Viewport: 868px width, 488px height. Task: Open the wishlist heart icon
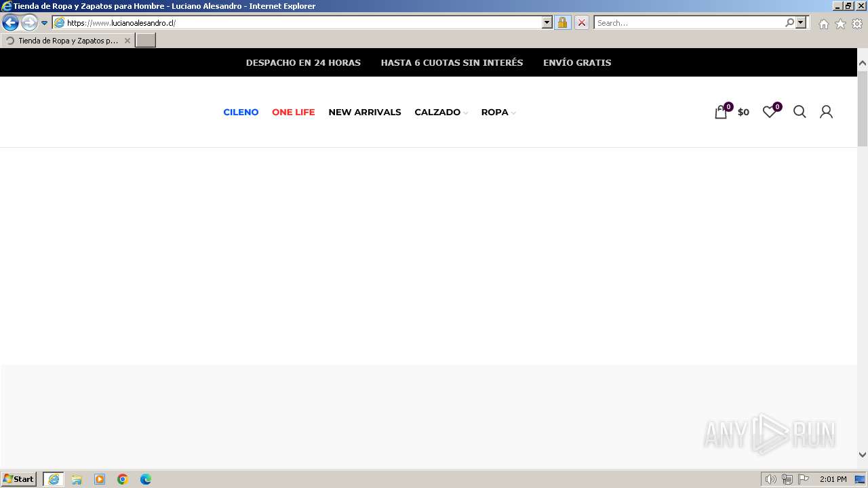point(769,113)
